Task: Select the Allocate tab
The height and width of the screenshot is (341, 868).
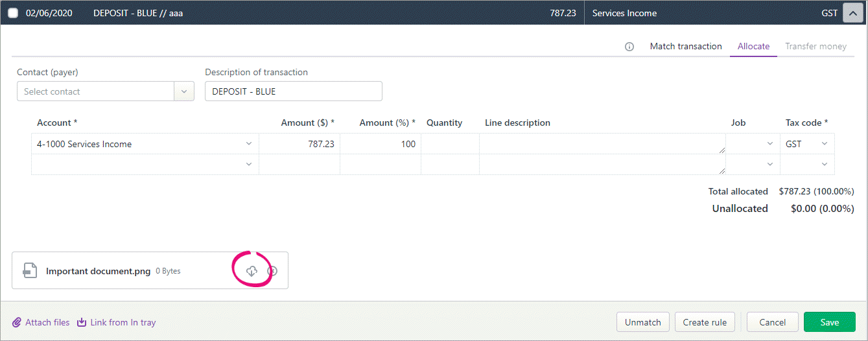Action: (x=753, y=46)
